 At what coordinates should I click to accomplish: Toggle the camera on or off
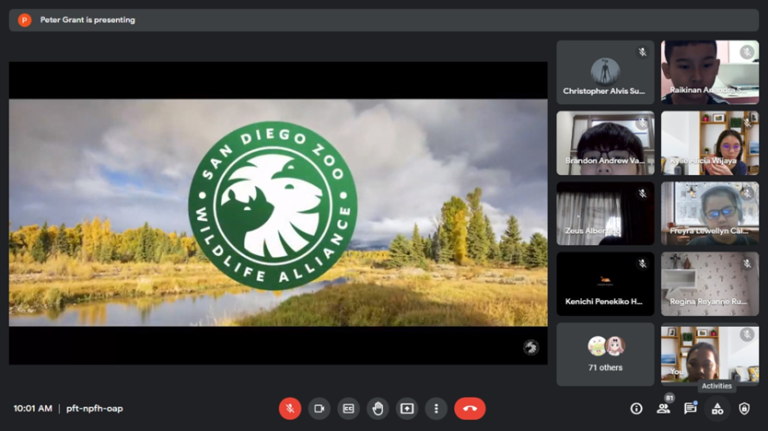point(319,408)
